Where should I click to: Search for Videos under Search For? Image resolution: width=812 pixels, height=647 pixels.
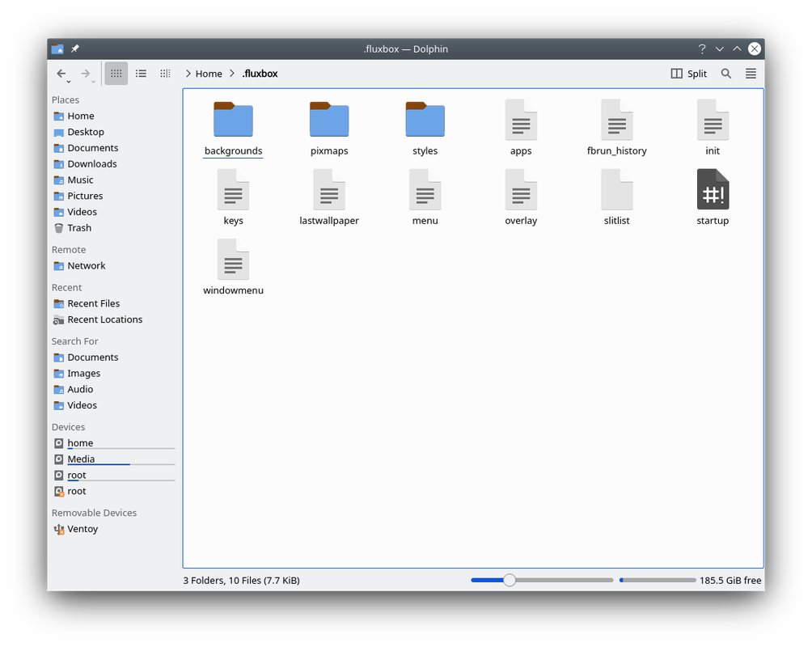coord(114,406)
